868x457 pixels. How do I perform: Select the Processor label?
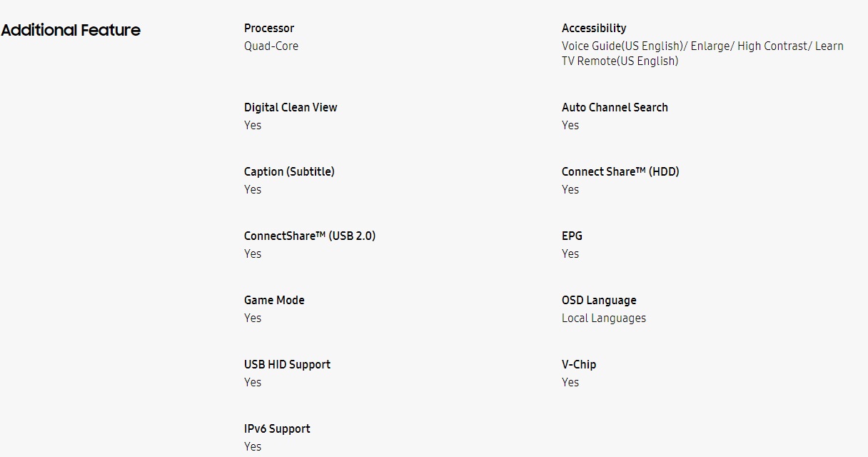pos(269,28)
